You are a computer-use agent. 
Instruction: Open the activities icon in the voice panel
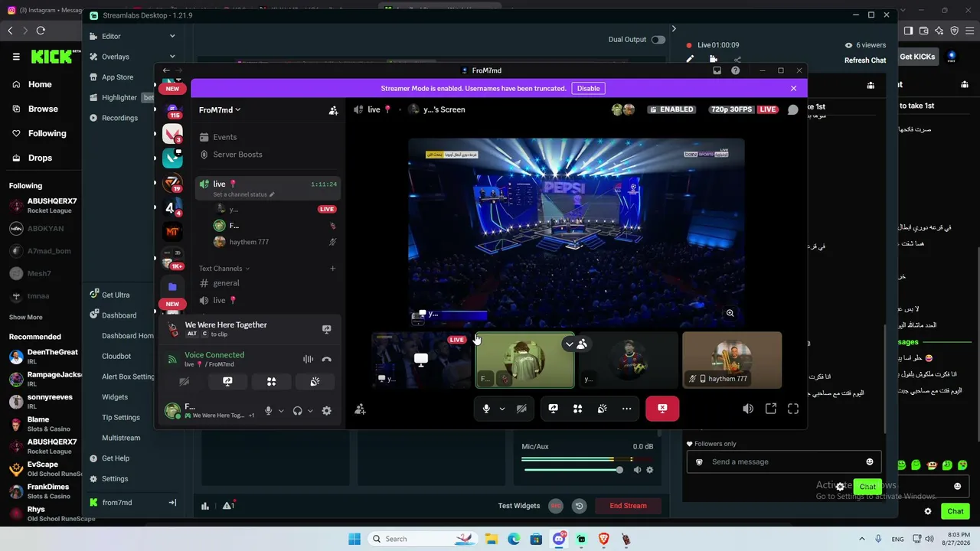pyautogui.click(x=271, y=381)
